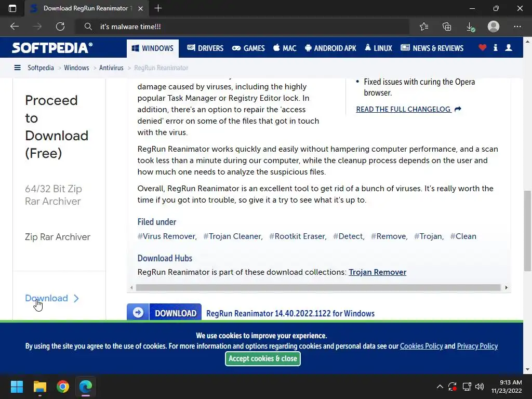Open Edge settings and more menu

tap(517, 26)
